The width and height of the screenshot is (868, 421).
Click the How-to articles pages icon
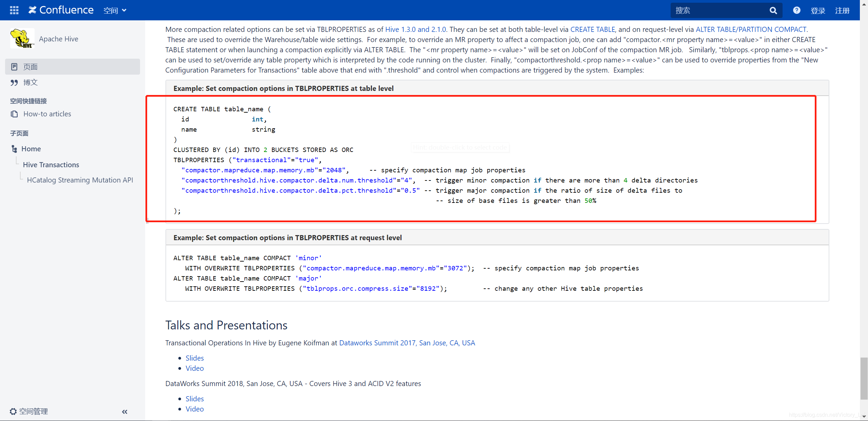[14, 114]
